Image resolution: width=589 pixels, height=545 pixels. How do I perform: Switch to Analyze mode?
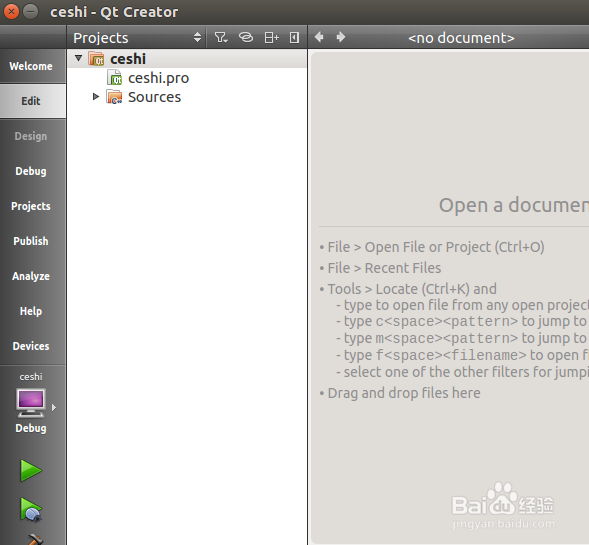pos(31,276)
